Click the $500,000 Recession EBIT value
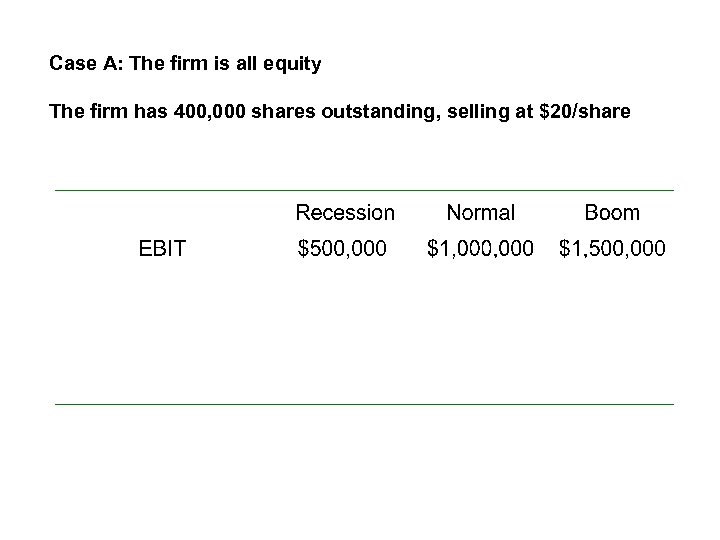This screenshot has height=540, width=720. [x=343, y=249]
